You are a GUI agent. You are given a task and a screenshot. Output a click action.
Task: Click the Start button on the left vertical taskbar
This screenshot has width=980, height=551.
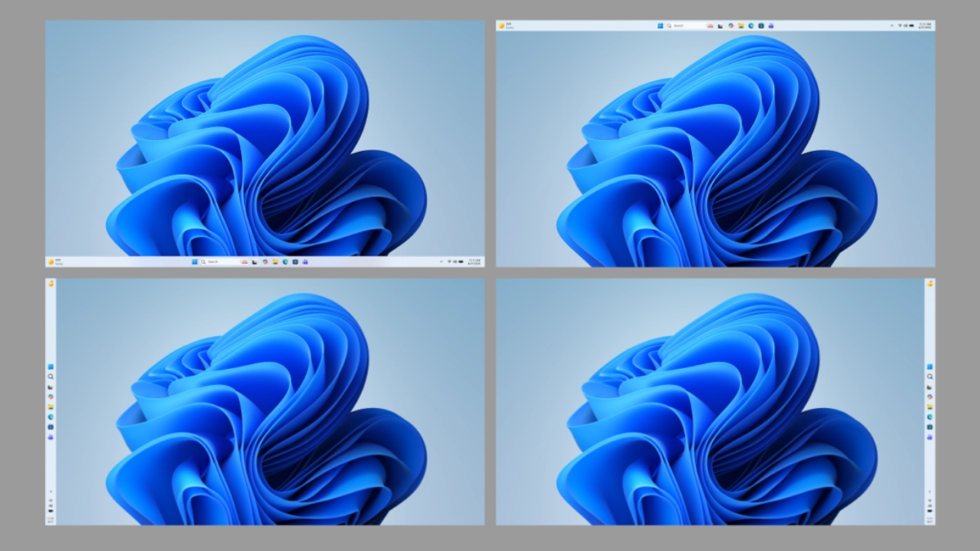coord(51,367)
